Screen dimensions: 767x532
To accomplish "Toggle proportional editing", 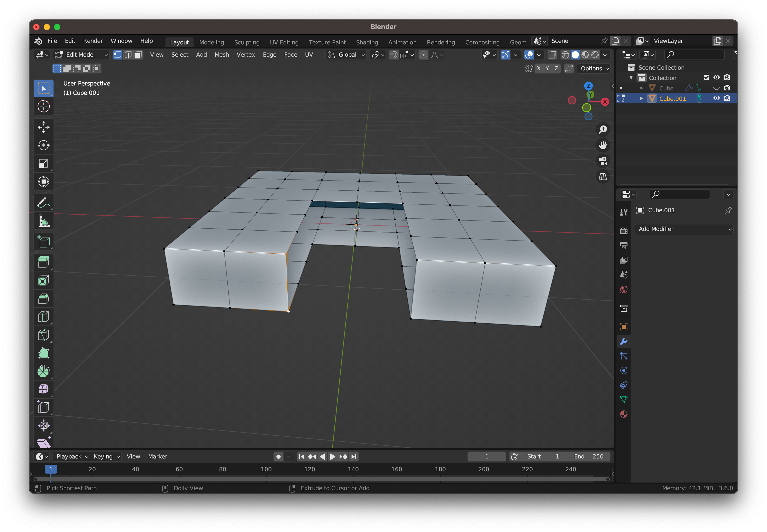I will pyautogui.click(x=423, y=55).
